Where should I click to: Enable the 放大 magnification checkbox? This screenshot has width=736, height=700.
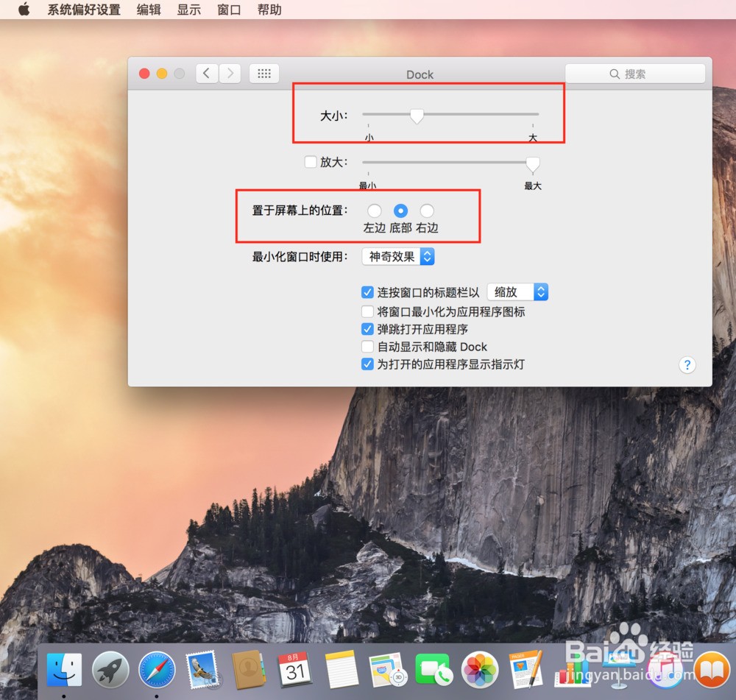point(311,162)
